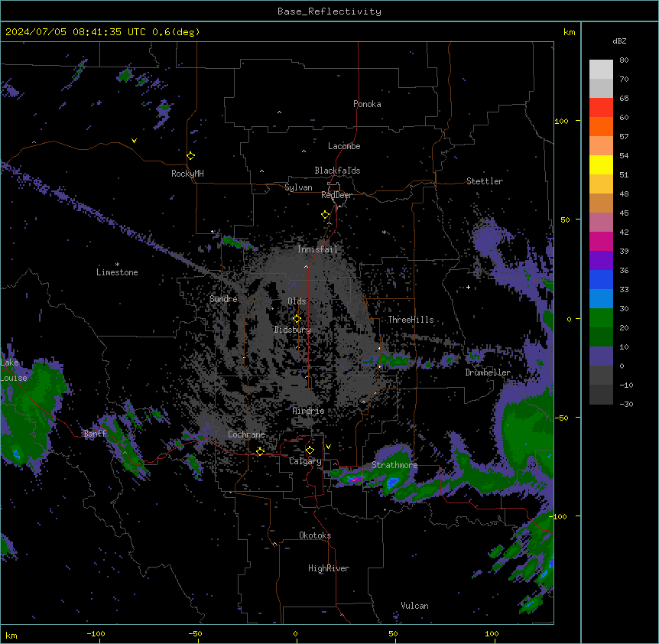
Task: Click the dBZ legend heading
Action: point(619,41)
